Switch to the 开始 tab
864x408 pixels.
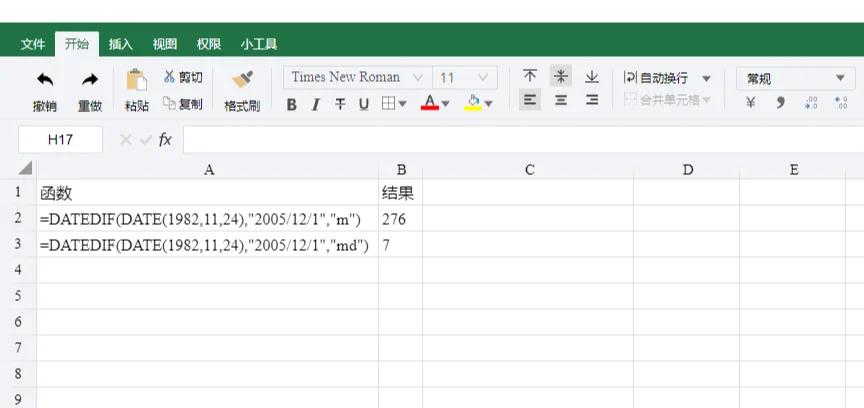coord(77,44)
